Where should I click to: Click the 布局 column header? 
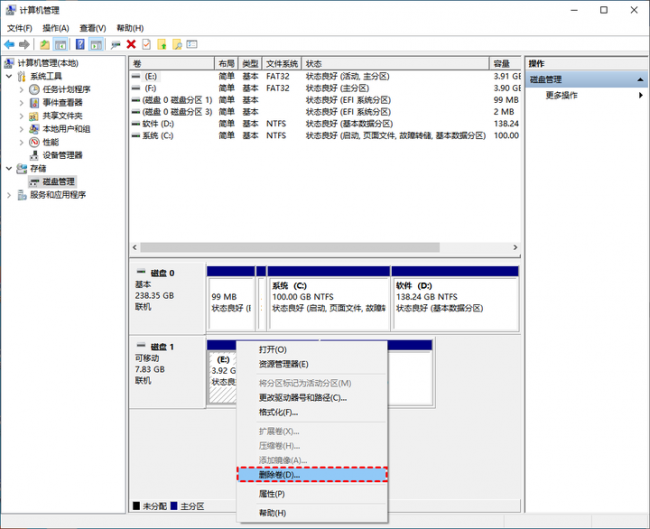coord(226,63)
